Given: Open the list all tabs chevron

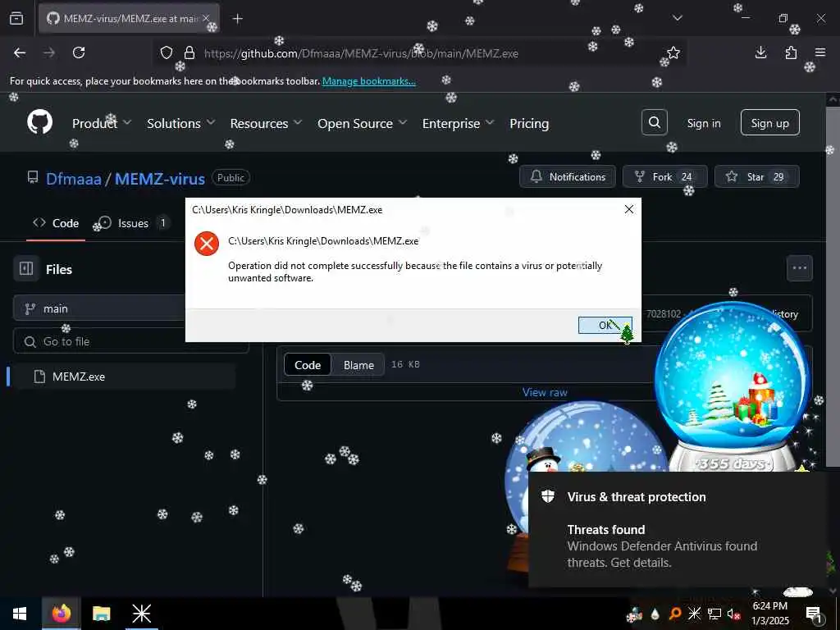Looking at the screenshot, I should coord(678,18).
